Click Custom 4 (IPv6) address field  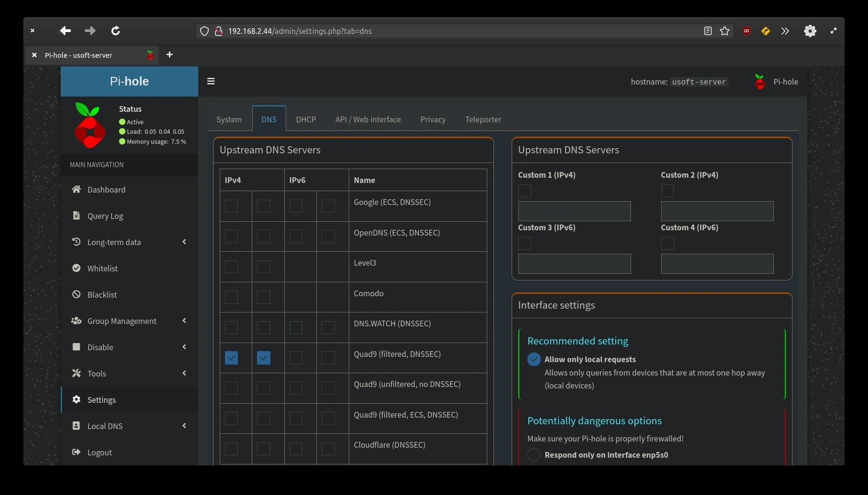pos(717,264)
